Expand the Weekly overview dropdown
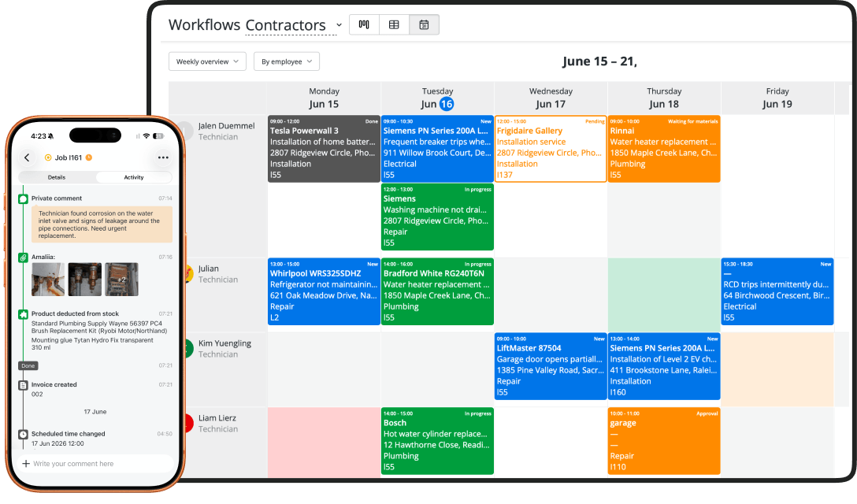Screen dimensions: 857x504 (207, 61)
